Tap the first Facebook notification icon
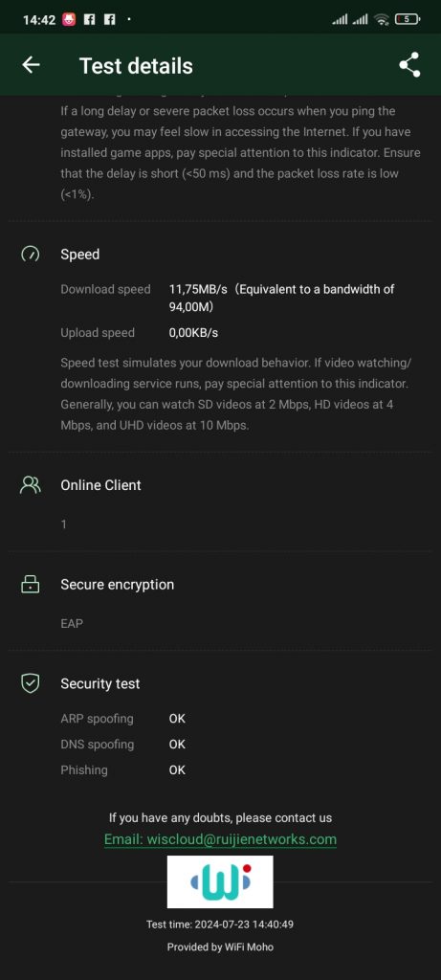The width and height of the screenshot is (441, 980). click(89, 19)
